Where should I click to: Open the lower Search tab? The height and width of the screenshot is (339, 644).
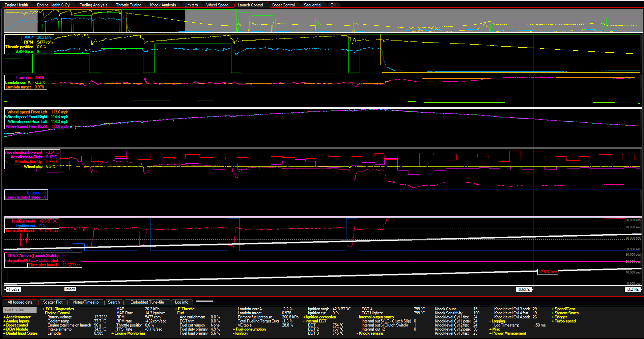point(114,302)
